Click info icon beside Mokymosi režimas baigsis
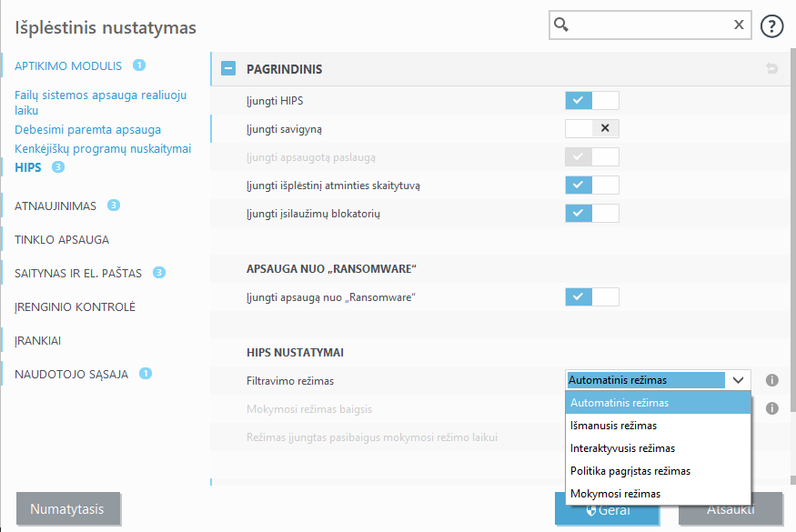 pos(771,408)
